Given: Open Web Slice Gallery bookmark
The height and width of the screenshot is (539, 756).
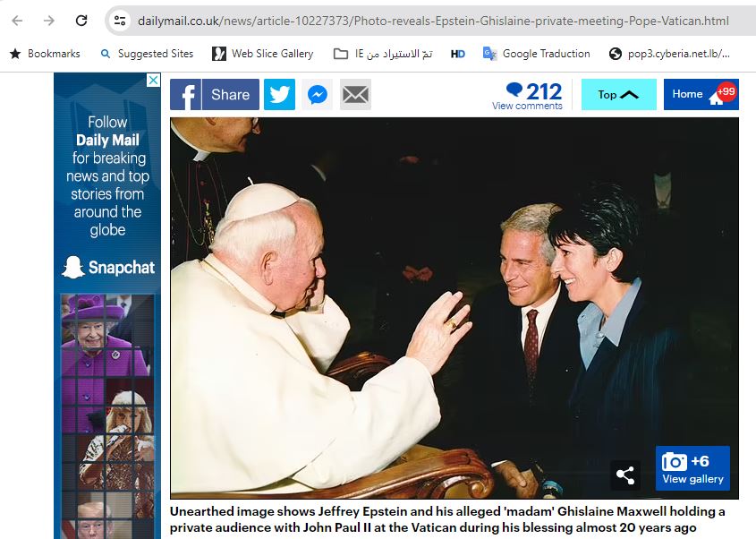Looking at the screenshot, I should point(263,54).
